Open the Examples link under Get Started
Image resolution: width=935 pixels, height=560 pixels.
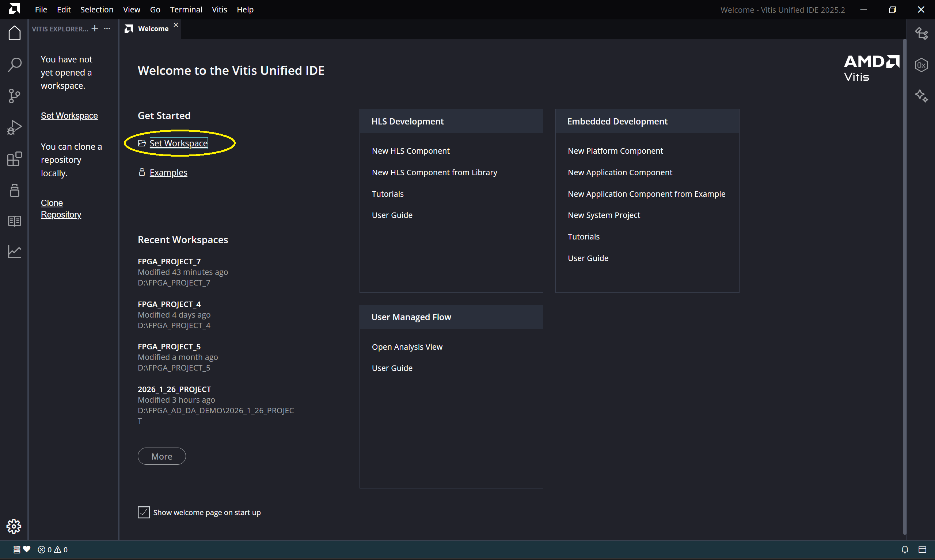pos(168,172)
